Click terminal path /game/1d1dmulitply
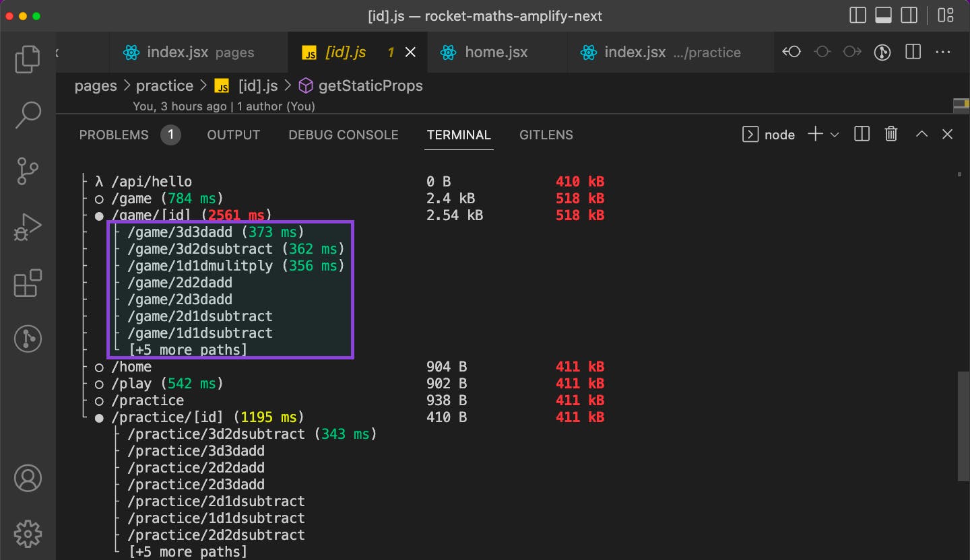 coord(200,266)
